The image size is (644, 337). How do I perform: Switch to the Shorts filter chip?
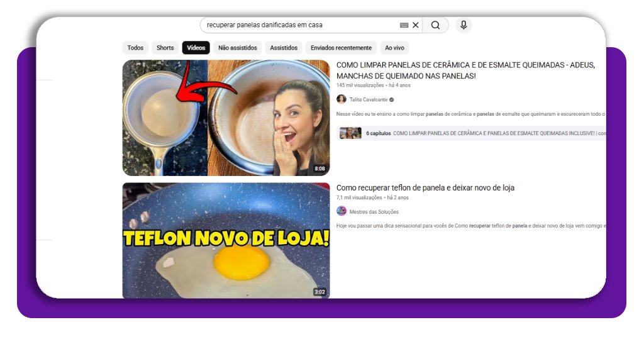165,48
